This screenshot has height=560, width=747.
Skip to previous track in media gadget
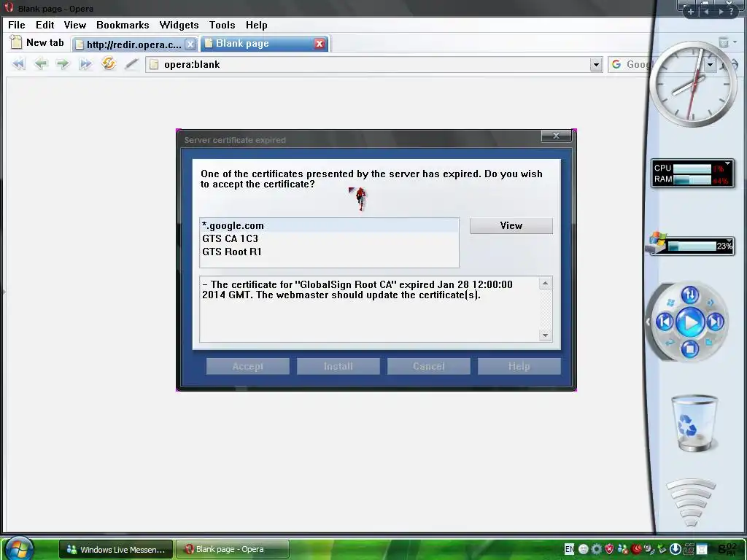pyautogui.click(x=665, y=322)
